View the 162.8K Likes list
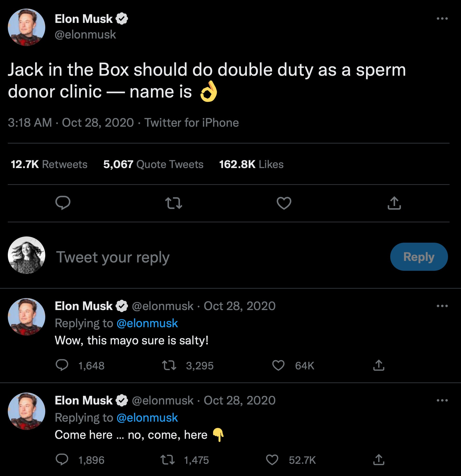461x476 pixels. (251, 164)
